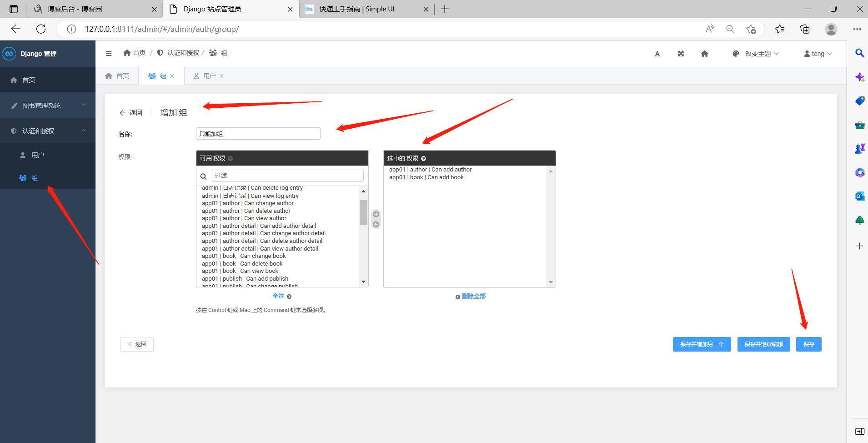The image size is (868, 443).
Task: Select 'app01 | author | Can change author'
Action: point(248,203)
